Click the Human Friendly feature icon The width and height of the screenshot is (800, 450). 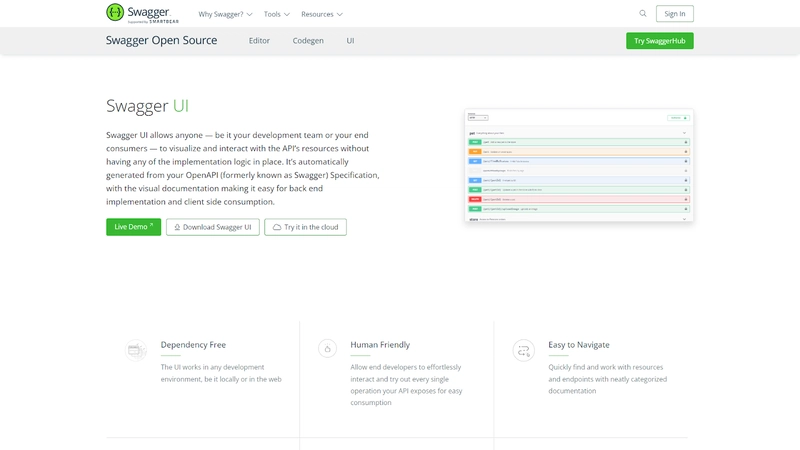point(328,349)
